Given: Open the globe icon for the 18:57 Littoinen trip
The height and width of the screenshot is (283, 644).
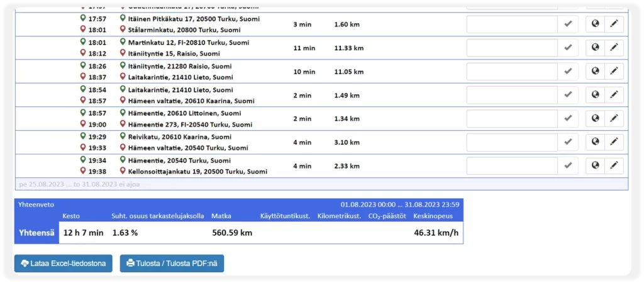Looking at the screenshot, I should pos(595,119).
